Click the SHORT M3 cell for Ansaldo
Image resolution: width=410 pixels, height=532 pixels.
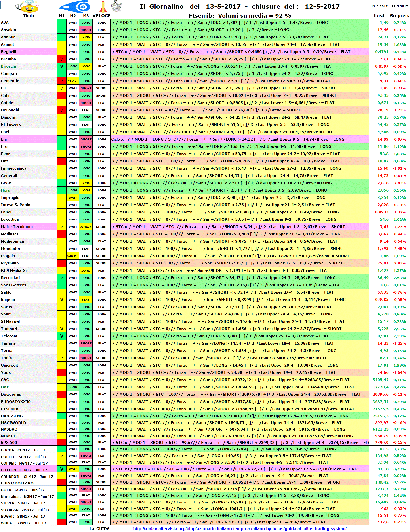[86, 30]
